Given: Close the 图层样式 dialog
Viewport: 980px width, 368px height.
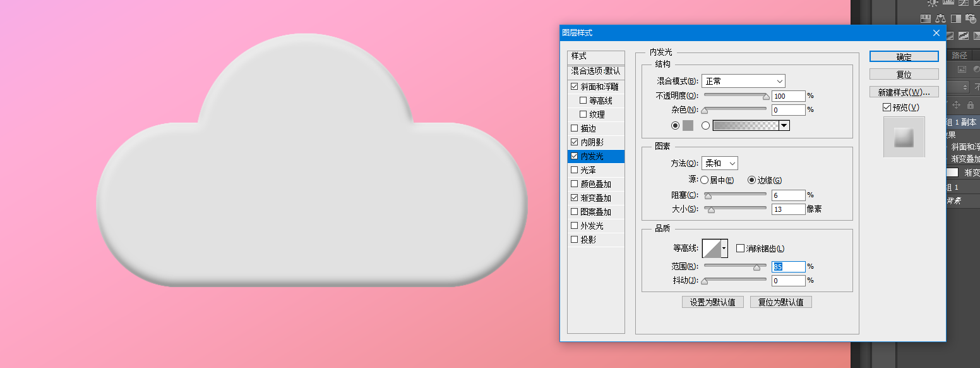Looking at the screenshot, I should click(x=936, y=33).
